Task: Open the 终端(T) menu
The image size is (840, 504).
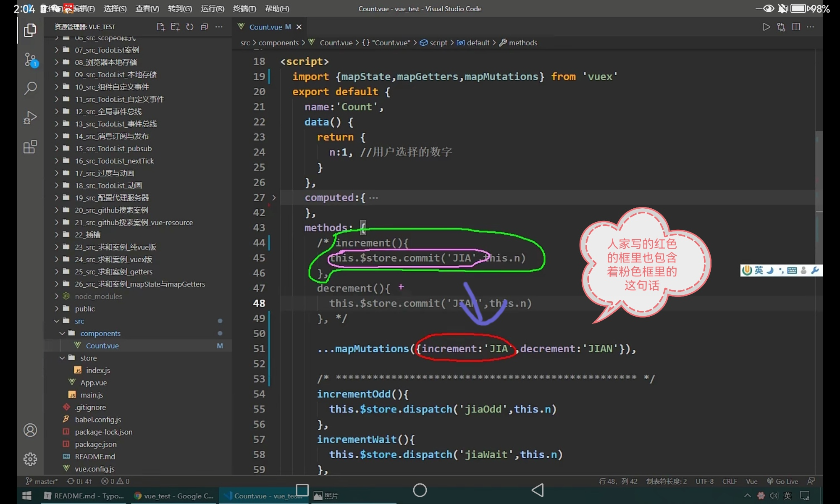Action: pos(244,8)
